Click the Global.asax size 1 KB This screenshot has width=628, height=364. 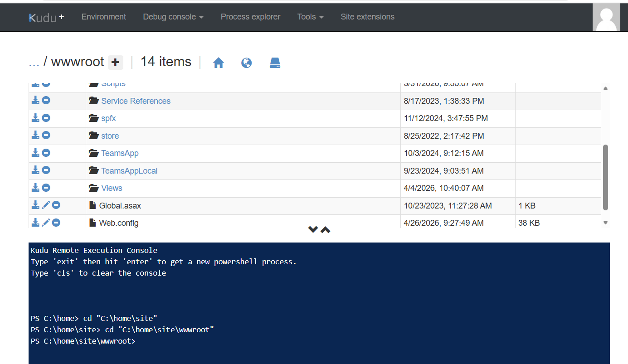pos(527,206)
